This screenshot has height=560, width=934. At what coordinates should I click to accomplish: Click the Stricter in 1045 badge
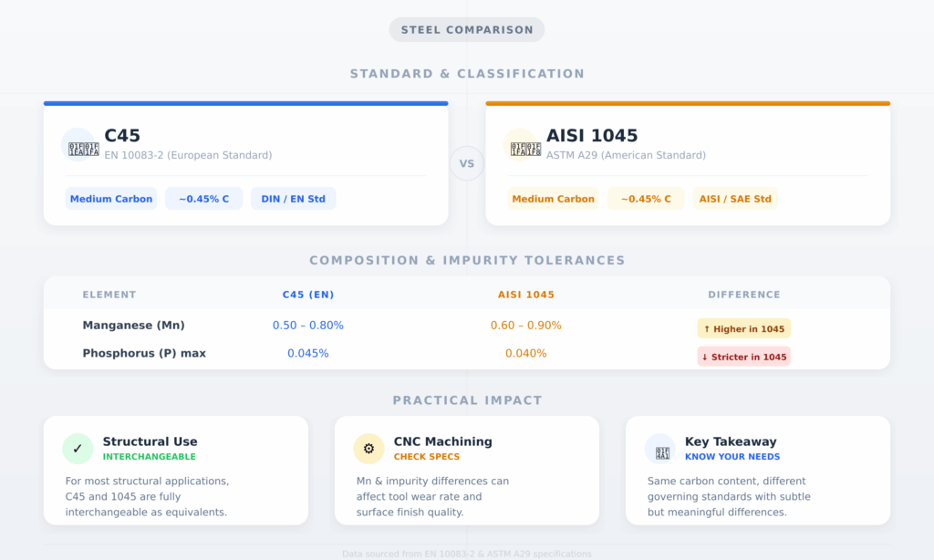[744, 357]
